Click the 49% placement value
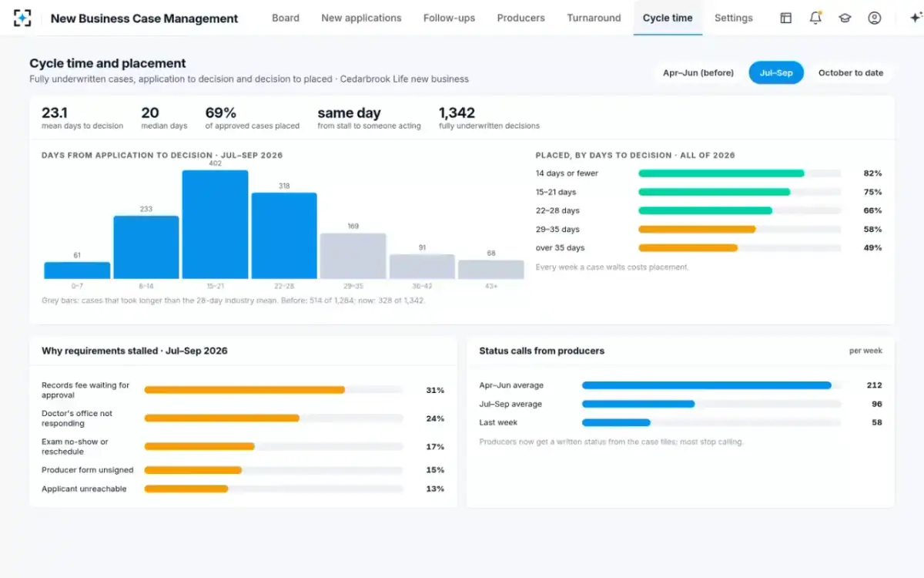This screenshot has width=924, height=578. tap(872, 248)
